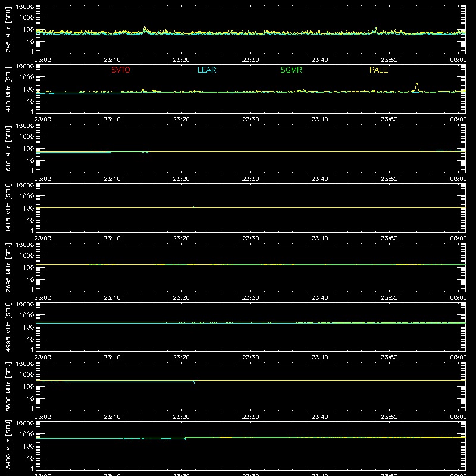Click the 8800 MHz [SFU] axis label

point(8,386)
